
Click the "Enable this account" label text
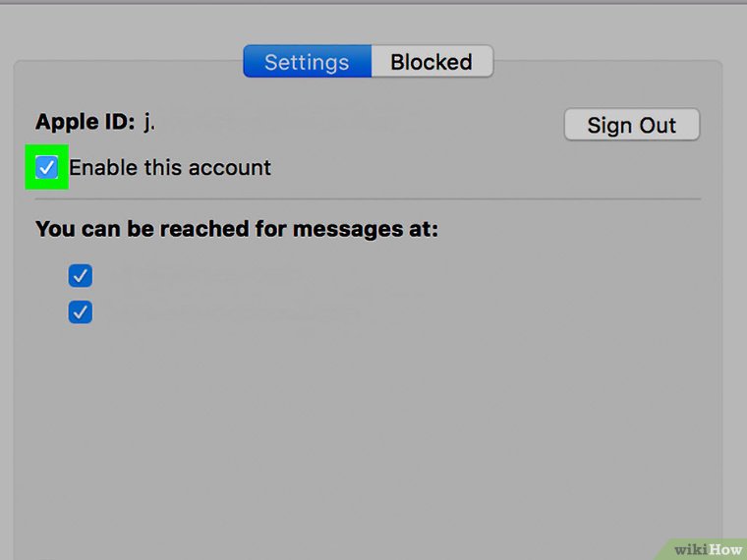(x=170, y=167)
